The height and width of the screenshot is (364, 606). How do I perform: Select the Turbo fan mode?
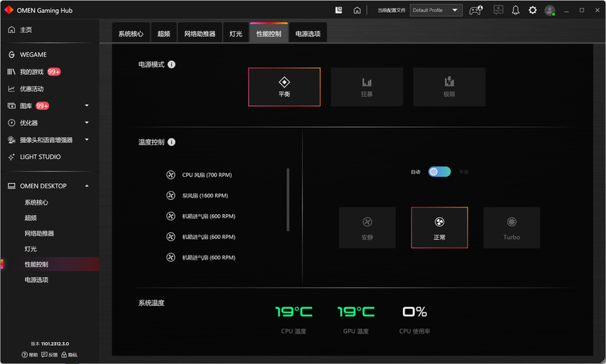tap(511, 227)
